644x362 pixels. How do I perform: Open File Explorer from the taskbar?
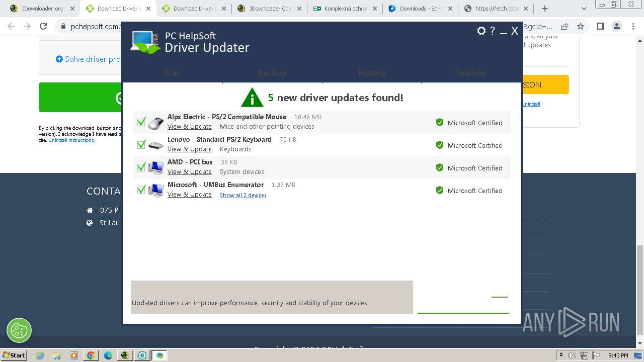pyautogui.click(x=57, y=355)
